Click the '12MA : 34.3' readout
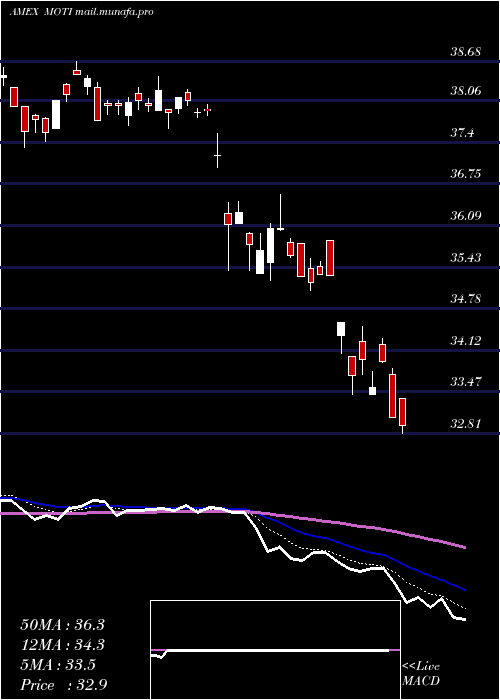 [62, 645]
